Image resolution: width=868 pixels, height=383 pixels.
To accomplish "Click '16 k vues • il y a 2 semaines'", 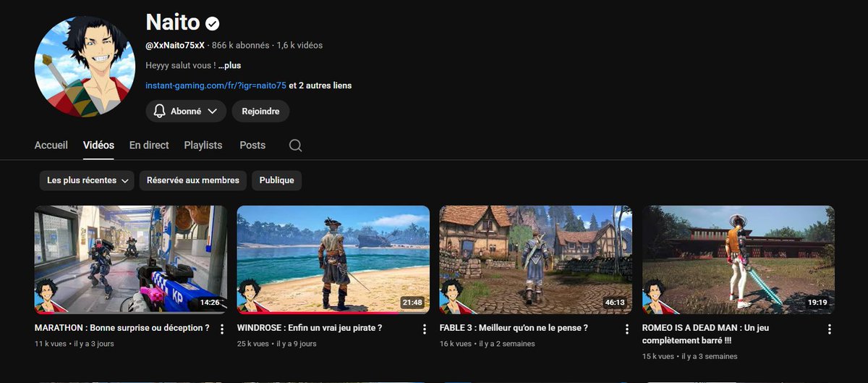I will (x=487, y=344).
